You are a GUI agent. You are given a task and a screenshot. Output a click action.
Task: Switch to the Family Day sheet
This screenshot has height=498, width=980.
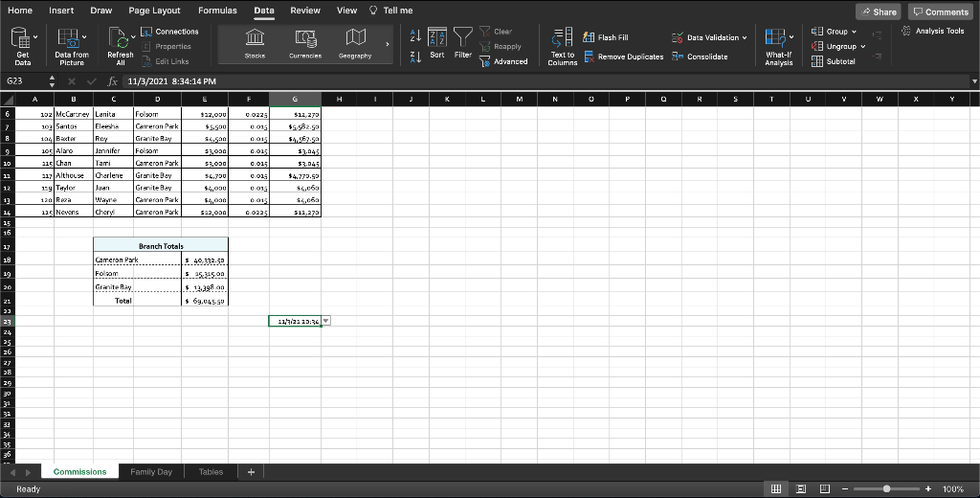[x=151, y=472]
